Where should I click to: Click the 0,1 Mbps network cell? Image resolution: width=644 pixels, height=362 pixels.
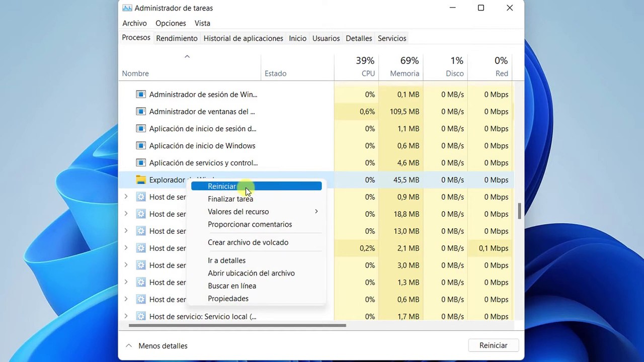pos(490,248)
